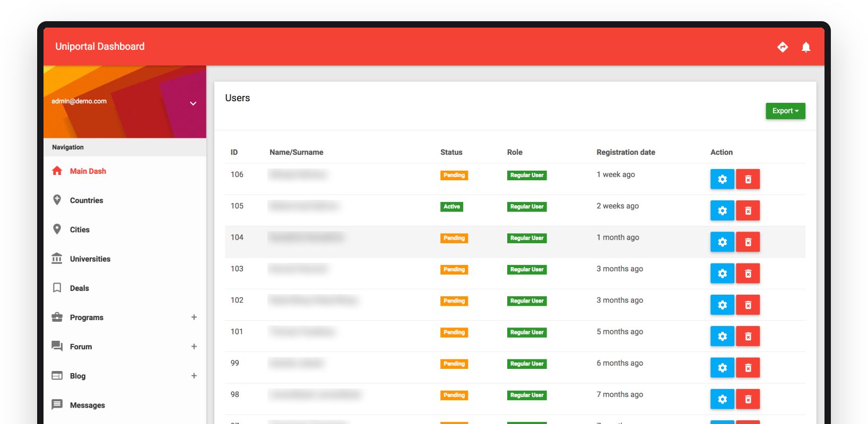The image size is (868, 424).
Task: Click the Main Dash home icon
Action: pyautogui.click(x=57, y=171)
